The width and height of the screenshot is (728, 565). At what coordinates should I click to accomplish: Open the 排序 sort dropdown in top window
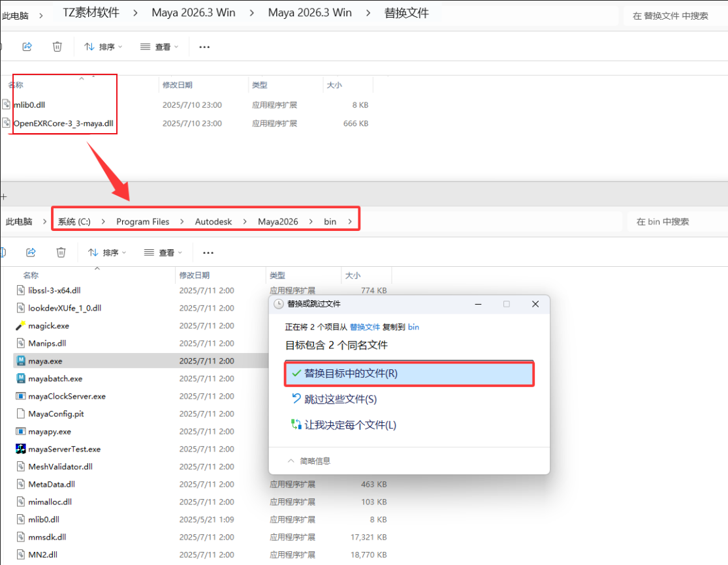point(103,47)
